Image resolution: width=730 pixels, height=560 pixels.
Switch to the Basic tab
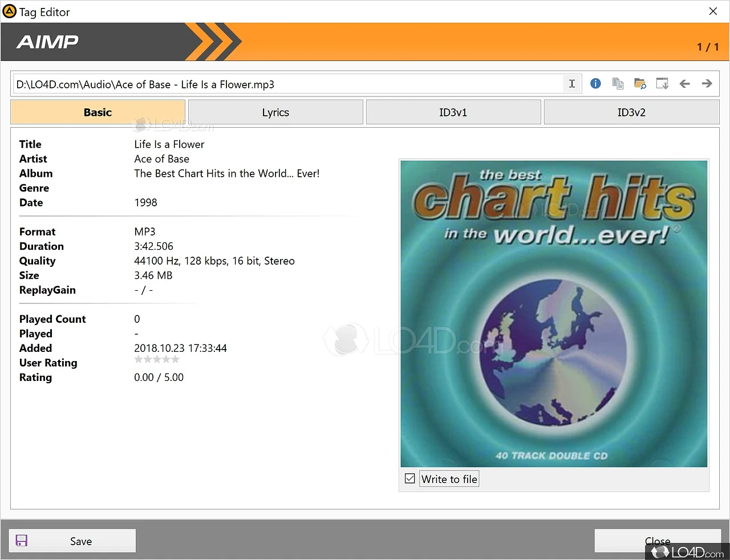tap(98, 112)
